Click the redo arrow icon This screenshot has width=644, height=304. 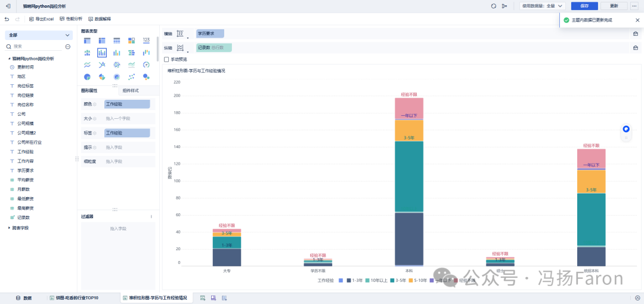tap(17, 19)
